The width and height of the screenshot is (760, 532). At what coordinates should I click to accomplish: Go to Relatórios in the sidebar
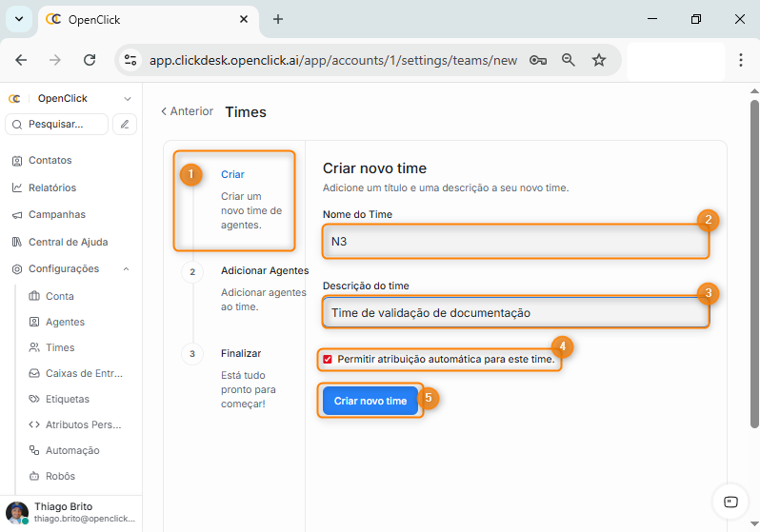(x=52, y=187)
